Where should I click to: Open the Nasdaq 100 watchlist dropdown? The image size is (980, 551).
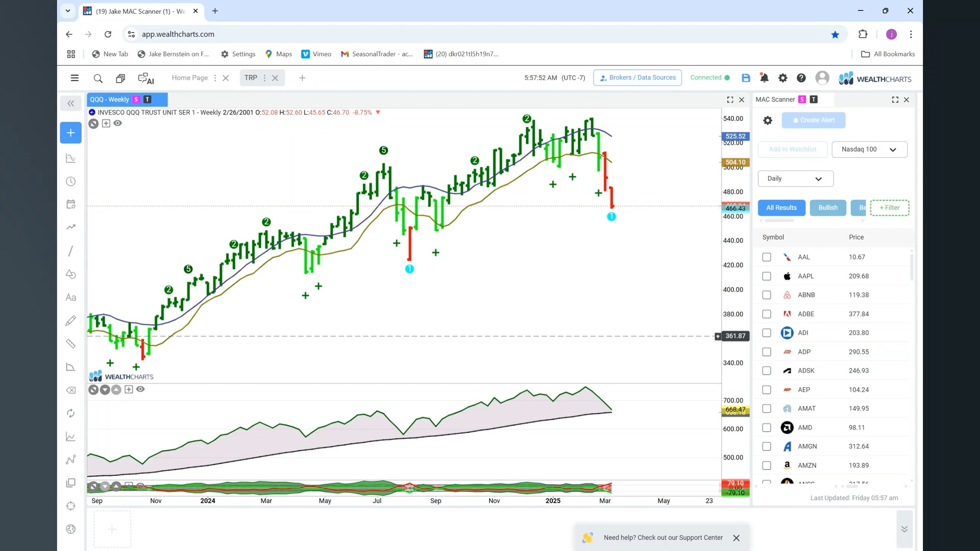point(869,149)
